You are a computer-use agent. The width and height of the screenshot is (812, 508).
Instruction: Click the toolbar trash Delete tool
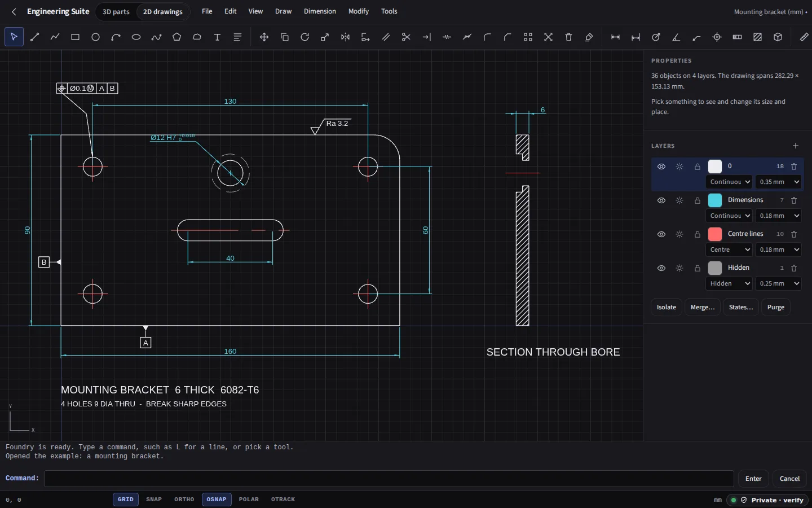pyautogui.click(x=568, y=37)
